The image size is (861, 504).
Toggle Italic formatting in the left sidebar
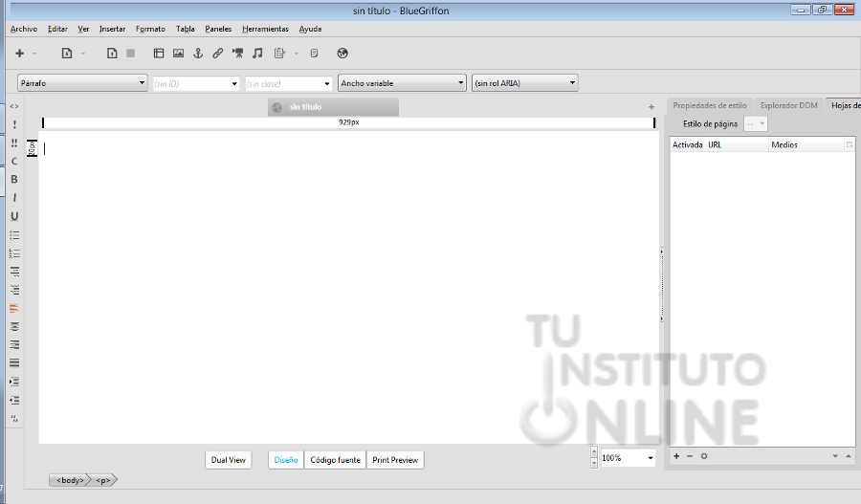(x=14, y=198)
